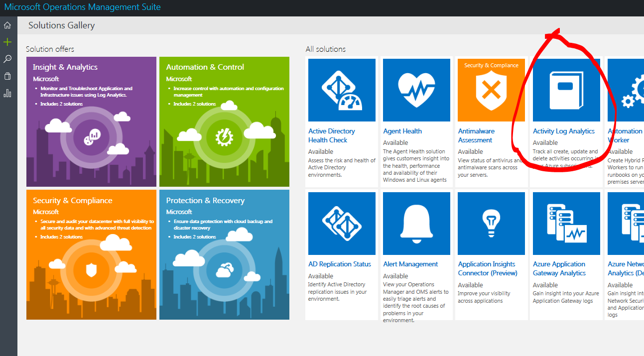
Task: Open the Home icon in sidebar
Action: tap(7, 25)
